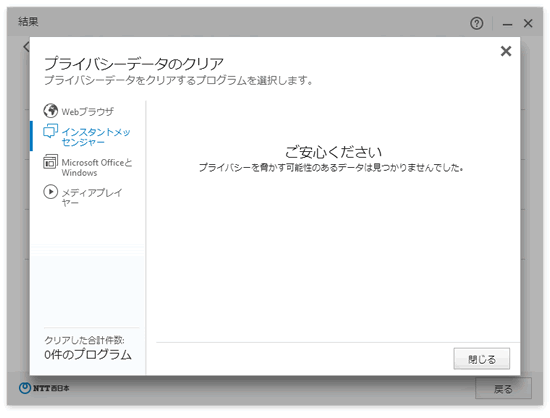Image resolution: width=550 pixels, height=418 pixels.
Task: Minimize the 結果 window
Action: click(507, 24)
